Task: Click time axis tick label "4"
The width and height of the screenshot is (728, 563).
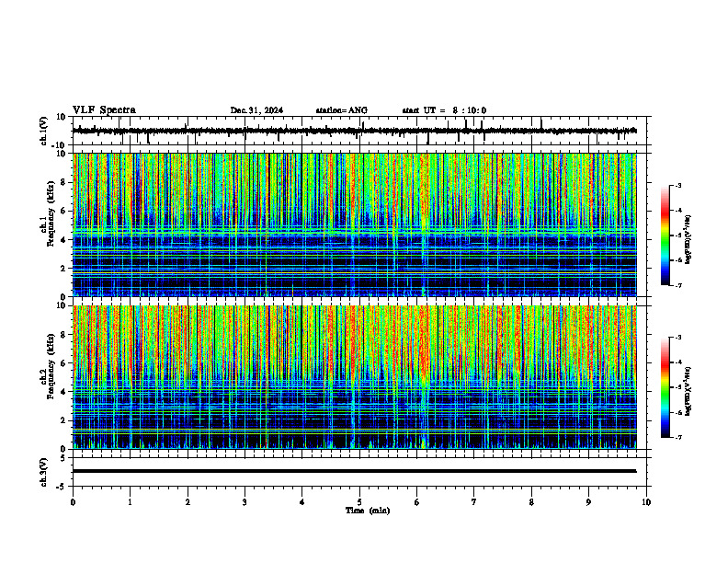Action: point(302,502)
